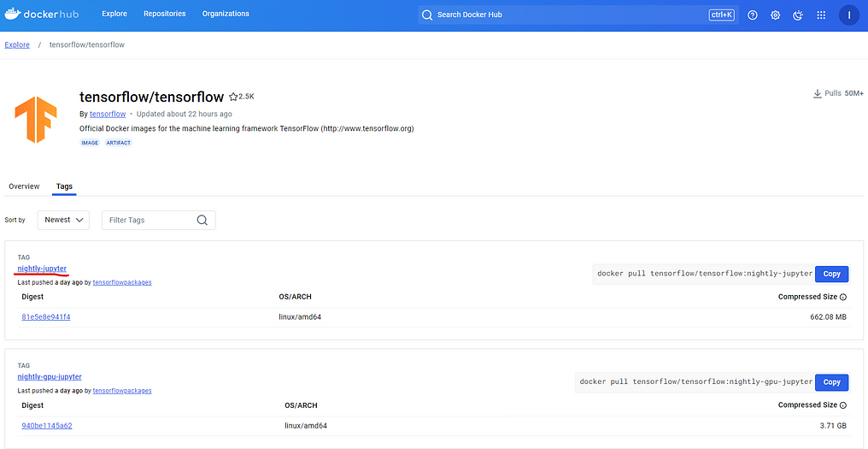Select the nightly-jupyter docker pull command text
868x449 pixels.
(x=705, y=274)
